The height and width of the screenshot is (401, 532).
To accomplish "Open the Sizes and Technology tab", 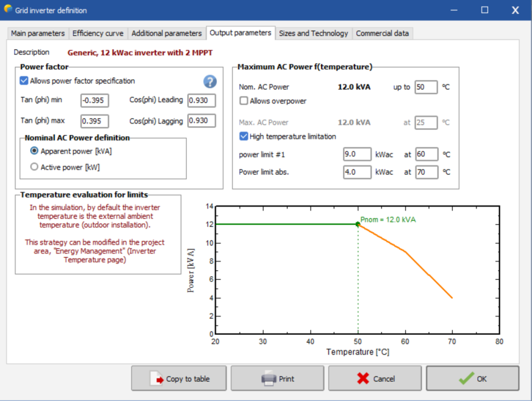I will [313, 33].
